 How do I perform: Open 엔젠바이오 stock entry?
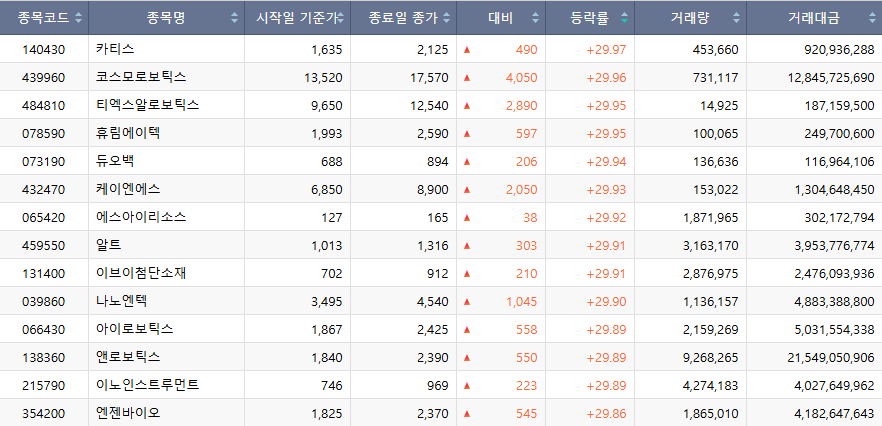(x=128, y=413)
